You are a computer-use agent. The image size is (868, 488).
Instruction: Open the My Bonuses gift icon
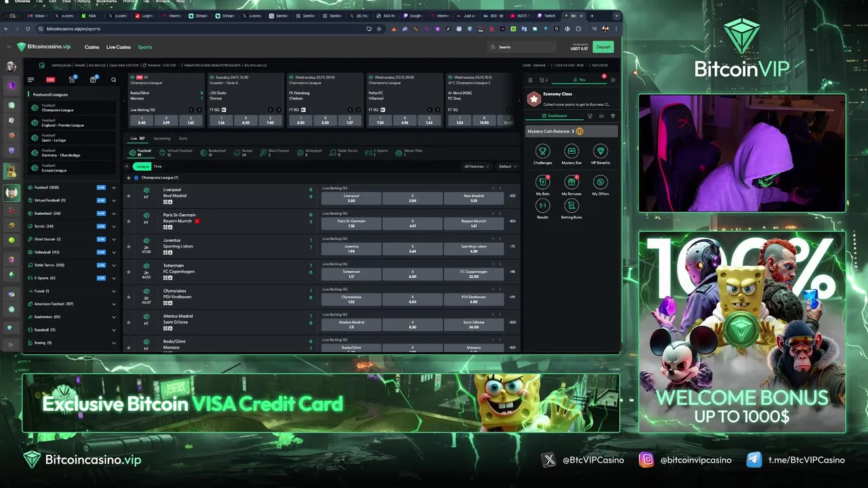click(572, 182)
